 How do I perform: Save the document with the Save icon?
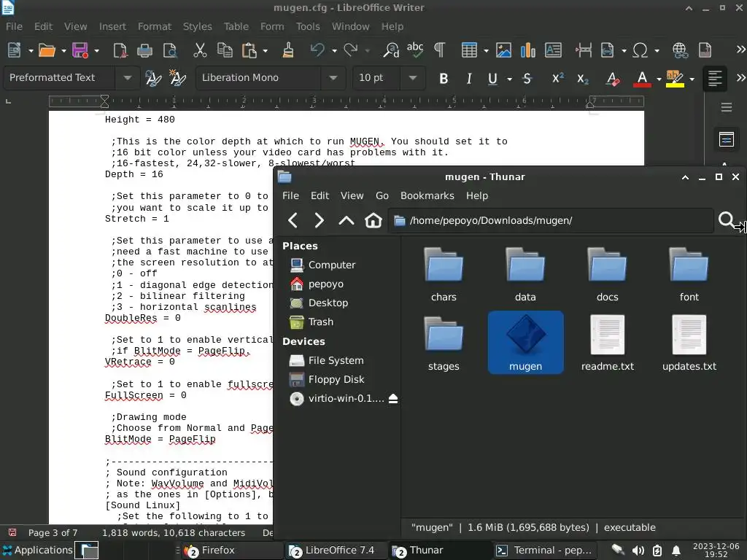80,50
